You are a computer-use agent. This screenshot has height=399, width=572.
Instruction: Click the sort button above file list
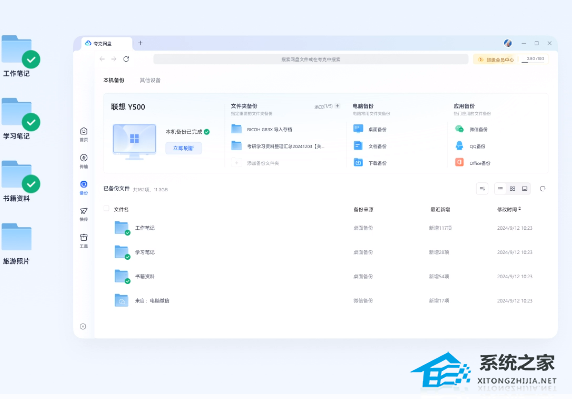482,189
